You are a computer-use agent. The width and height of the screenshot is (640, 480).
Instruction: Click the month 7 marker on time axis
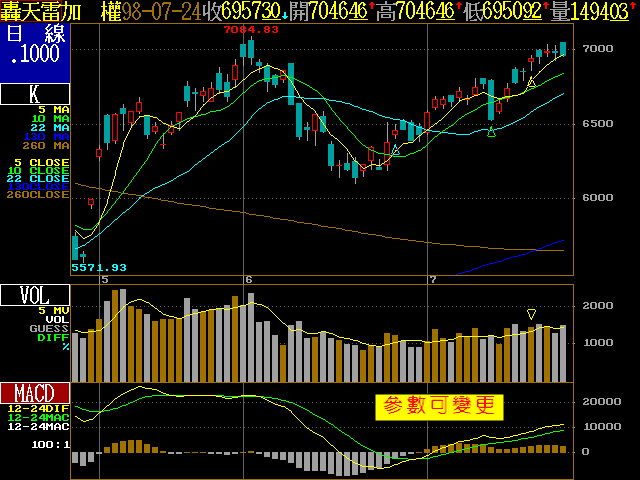[x=430, y=279]
